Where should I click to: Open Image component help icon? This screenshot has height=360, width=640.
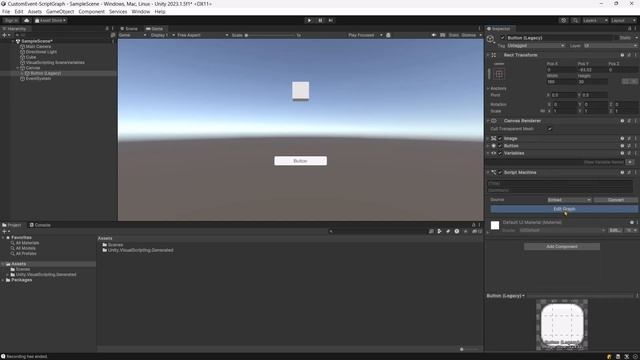622,138
